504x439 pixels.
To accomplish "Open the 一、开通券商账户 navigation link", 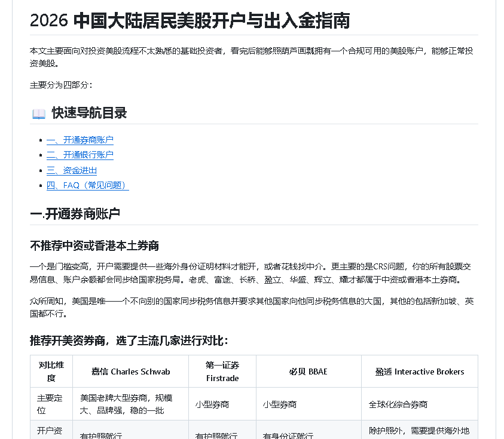I will coord(80,140).
